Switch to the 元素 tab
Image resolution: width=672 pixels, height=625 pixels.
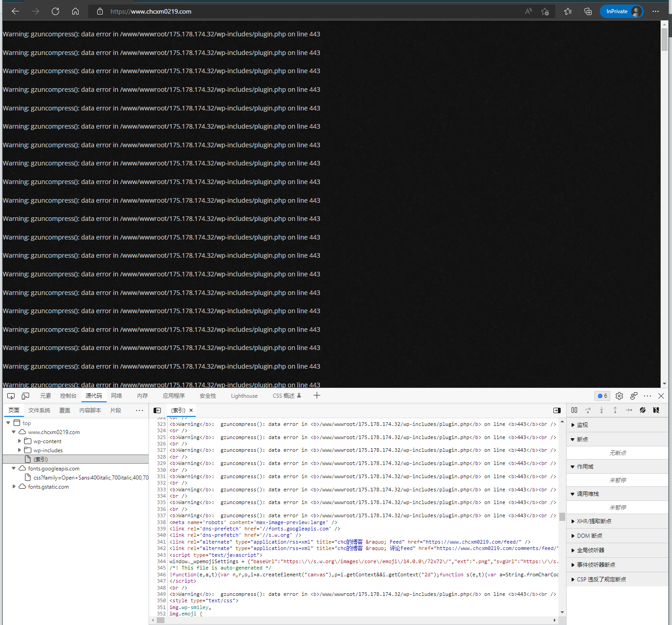(x=45, y=396)
